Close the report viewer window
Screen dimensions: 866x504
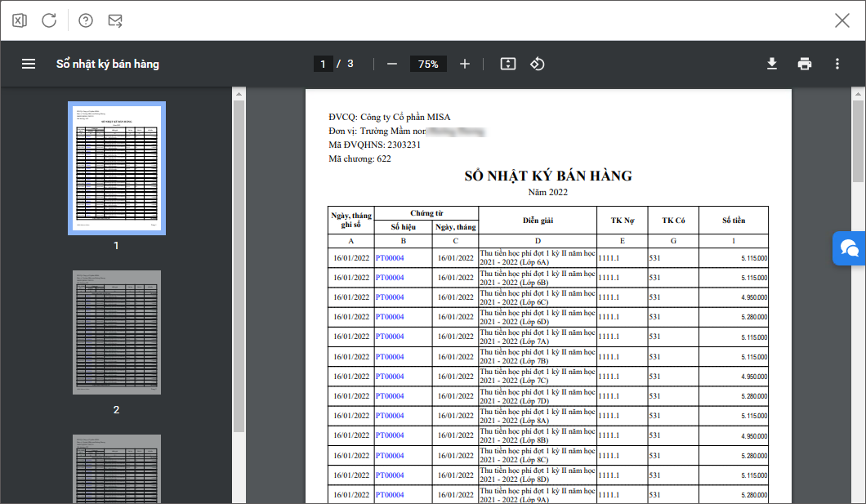[841, 20]
